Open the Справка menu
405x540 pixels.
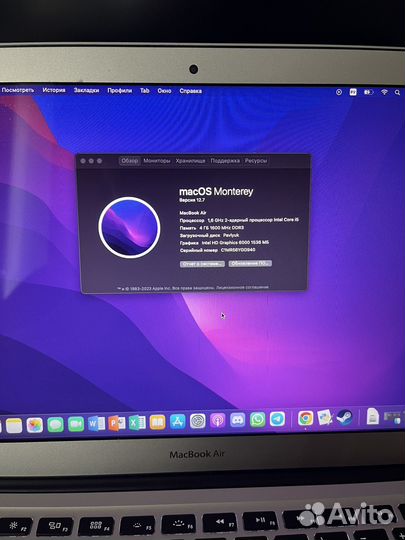pos(190,91)
